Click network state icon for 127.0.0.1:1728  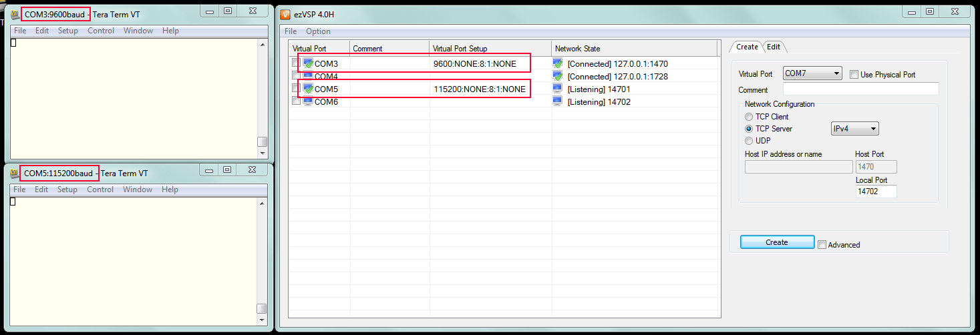click(558, 76)
